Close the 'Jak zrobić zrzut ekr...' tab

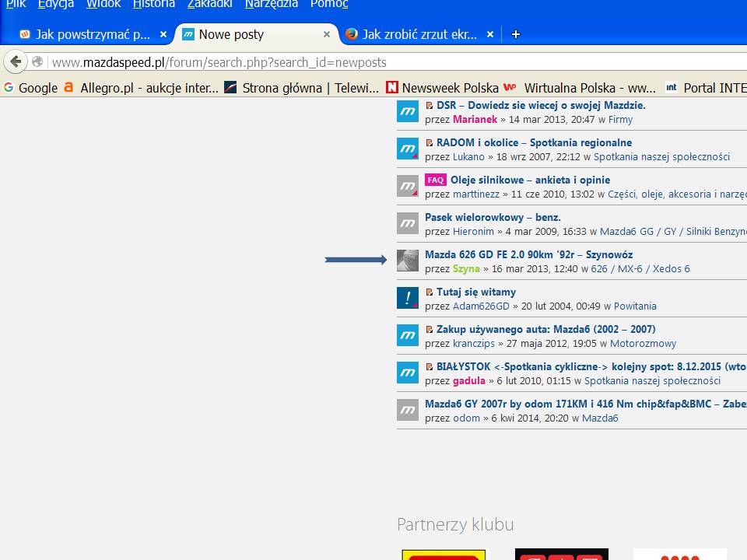coord(490,34)
